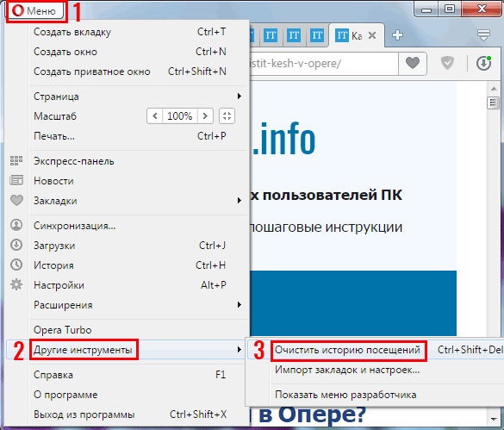
Task: Click the Синхронизация user icon
Action: click(x=16, y=225)
